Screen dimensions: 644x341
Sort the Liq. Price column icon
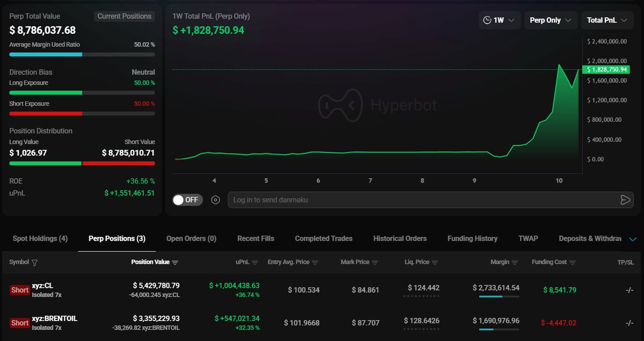435,263
